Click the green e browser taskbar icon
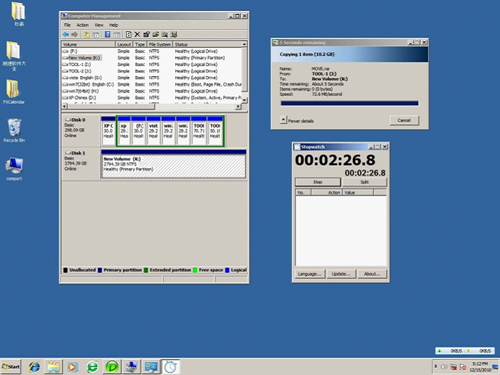 [x=92, y=367]
